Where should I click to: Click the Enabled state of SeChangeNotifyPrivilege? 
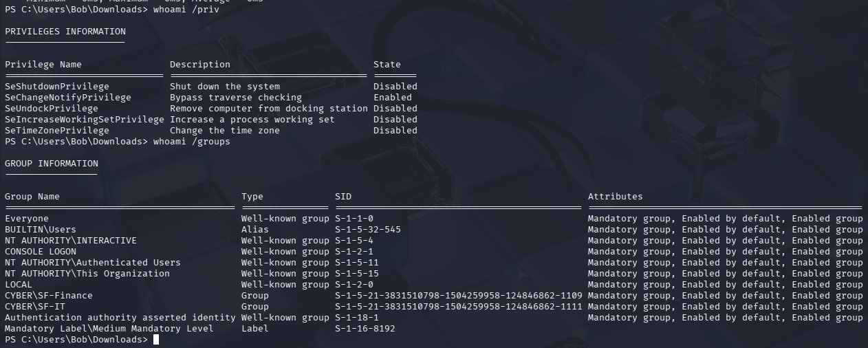pyautogui.click(x=393, y=98)
